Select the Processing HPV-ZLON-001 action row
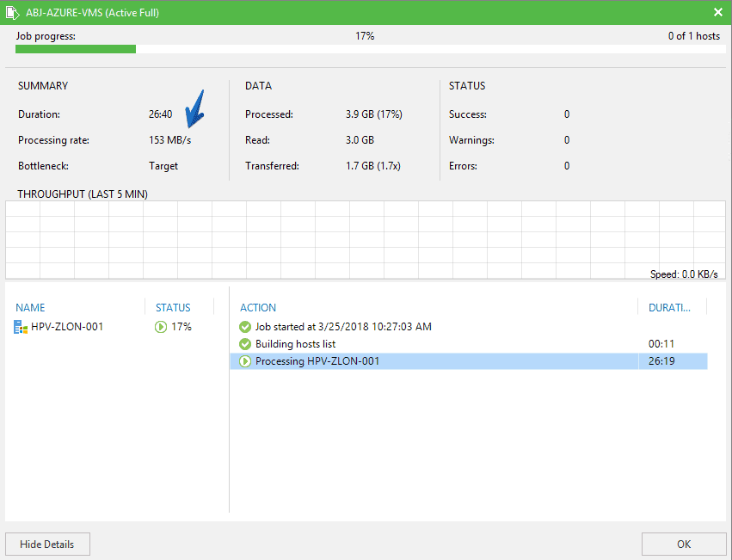Screen dimensions: 732x560 point(469,361)
